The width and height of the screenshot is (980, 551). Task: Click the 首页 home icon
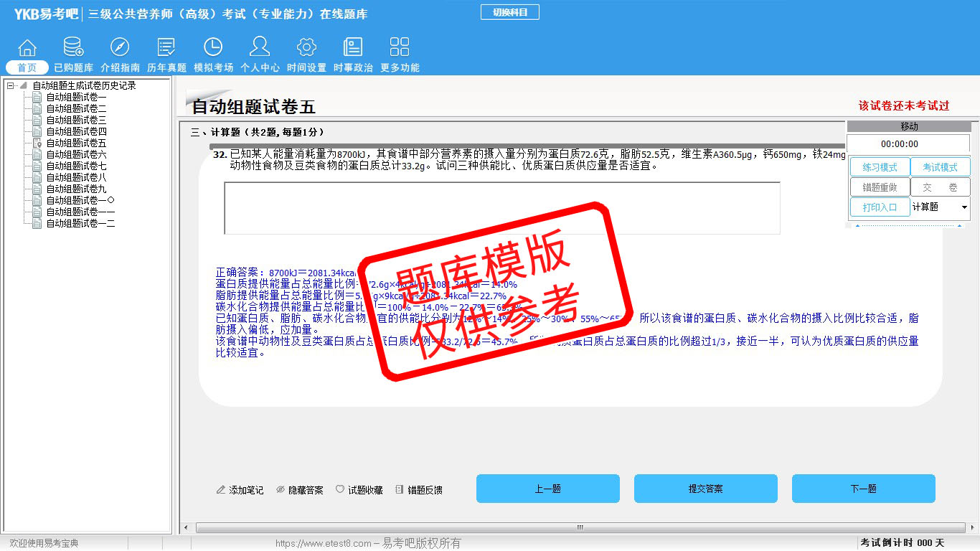27,48
